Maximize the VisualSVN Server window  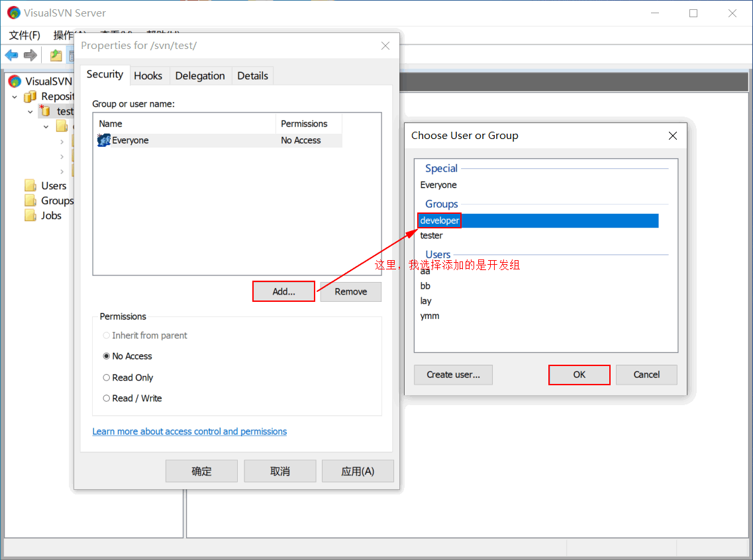[x=693, y=13]
